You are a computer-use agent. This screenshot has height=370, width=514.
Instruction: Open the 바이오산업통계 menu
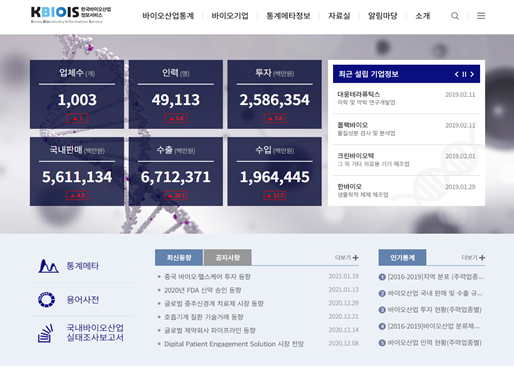click(x=168, y=16)
